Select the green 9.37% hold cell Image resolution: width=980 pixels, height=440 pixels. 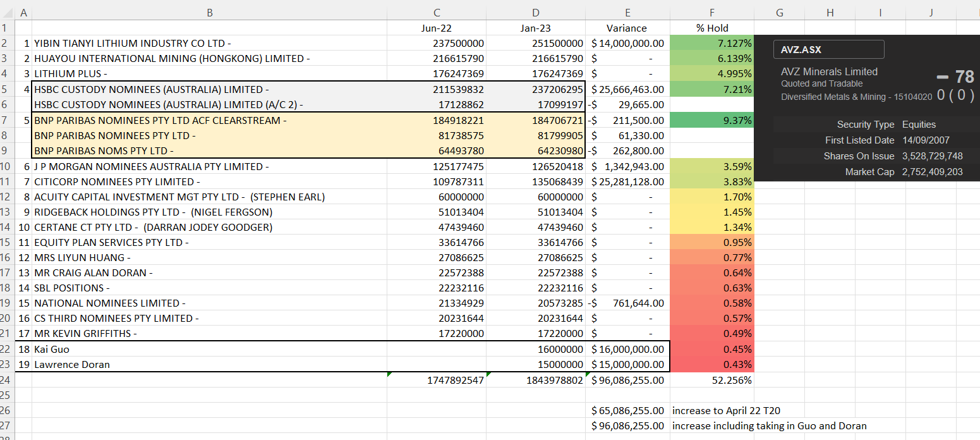[711, 120]
